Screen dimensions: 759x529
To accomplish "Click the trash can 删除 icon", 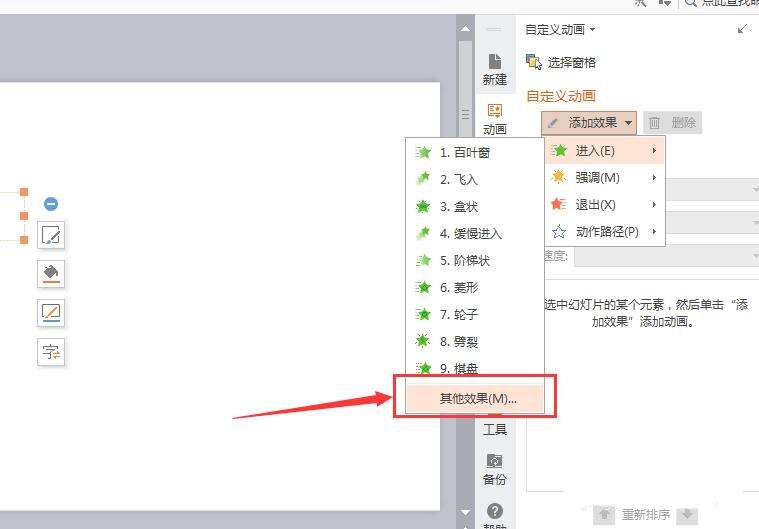I will pyautogui.click(x=654, y=122).
